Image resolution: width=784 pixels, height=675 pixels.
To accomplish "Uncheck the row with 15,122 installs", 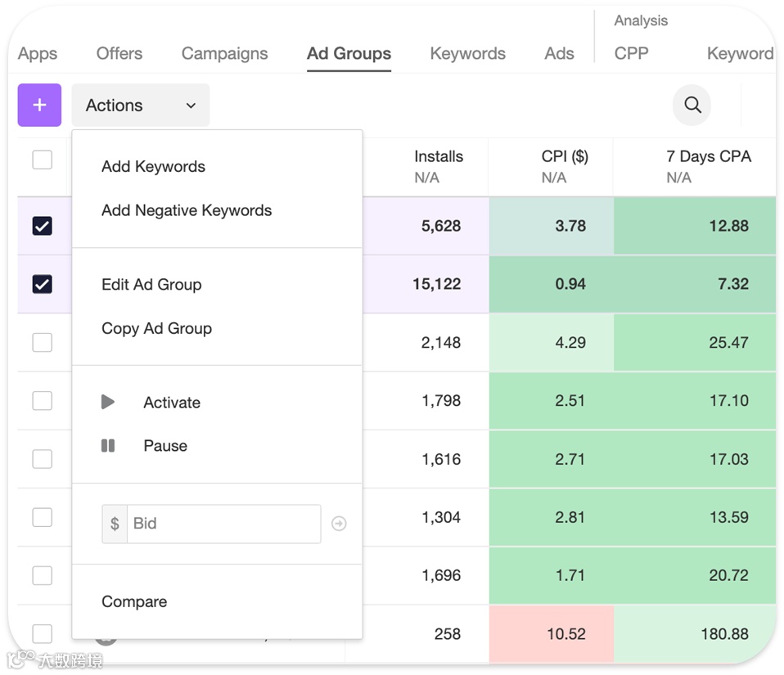I will point(42,284).
